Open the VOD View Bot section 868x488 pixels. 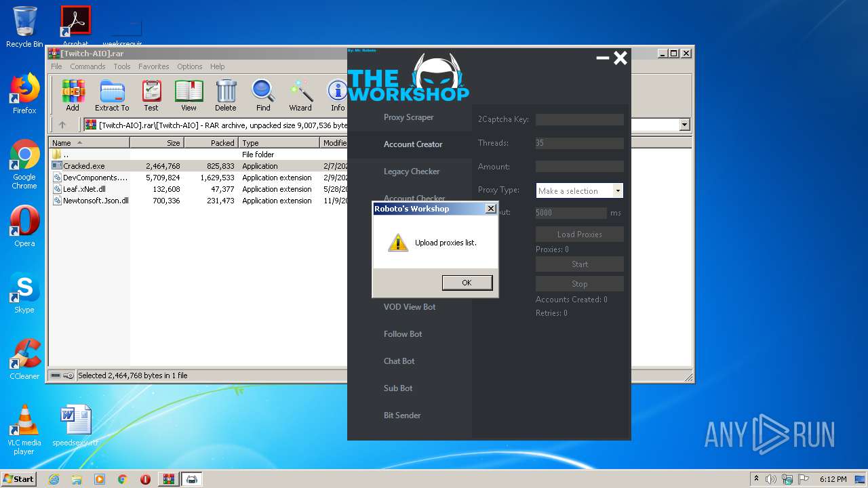click(410, 307)
